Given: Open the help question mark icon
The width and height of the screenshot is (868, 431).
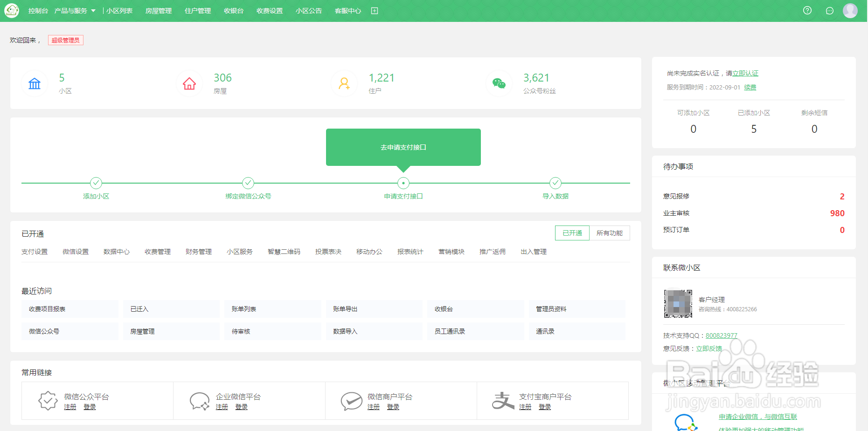Looking at the screenshot, I should [807, 11].
